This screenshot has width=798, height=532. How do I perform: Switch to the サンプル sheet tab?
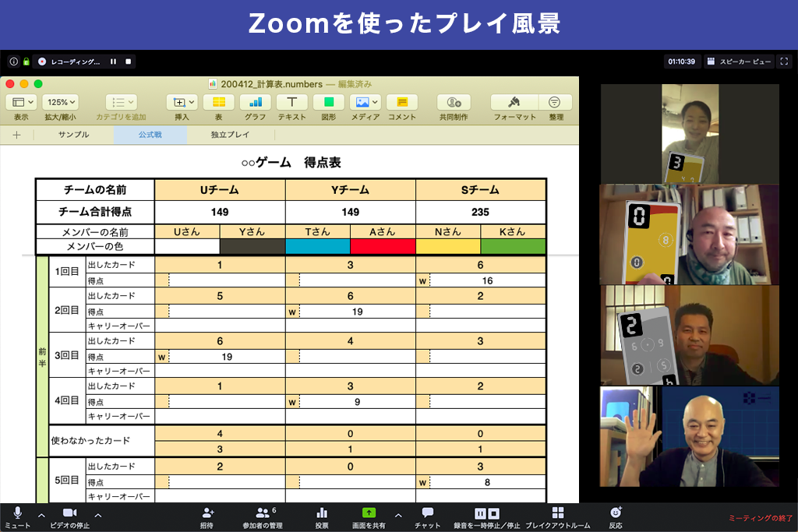pyautogui.click(x=73, y=135)
